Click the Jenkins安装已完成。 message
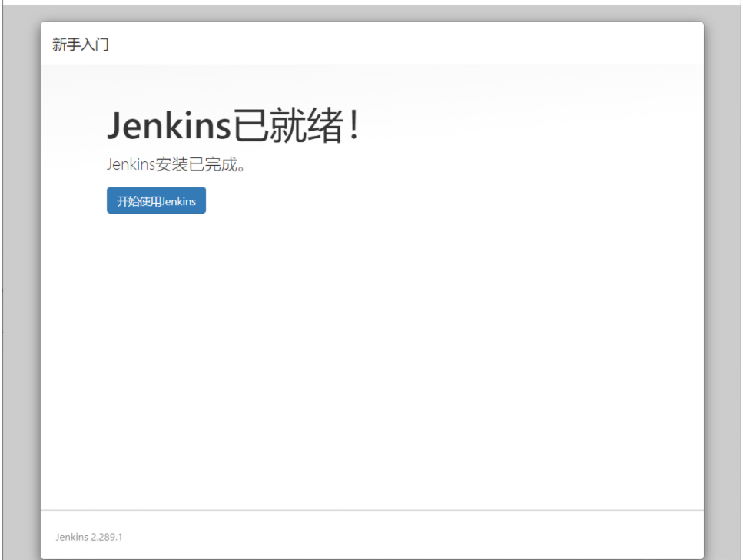 176,164
